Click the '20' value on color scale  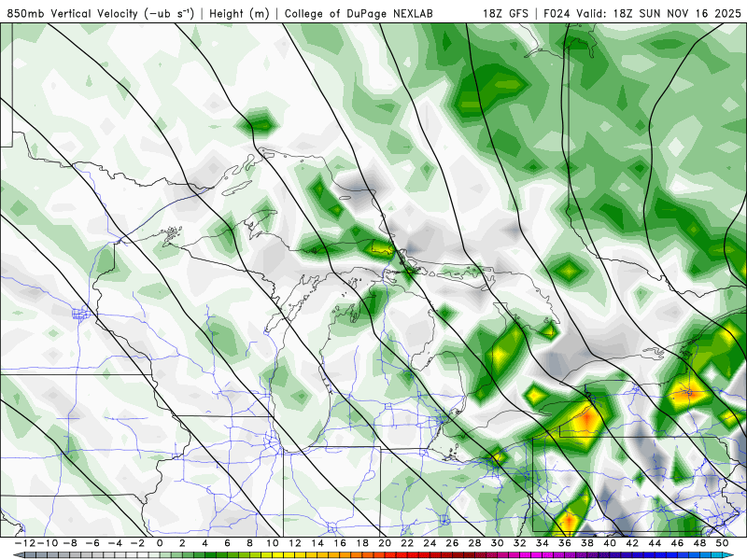pyautogui.click(x=385, y=543)
